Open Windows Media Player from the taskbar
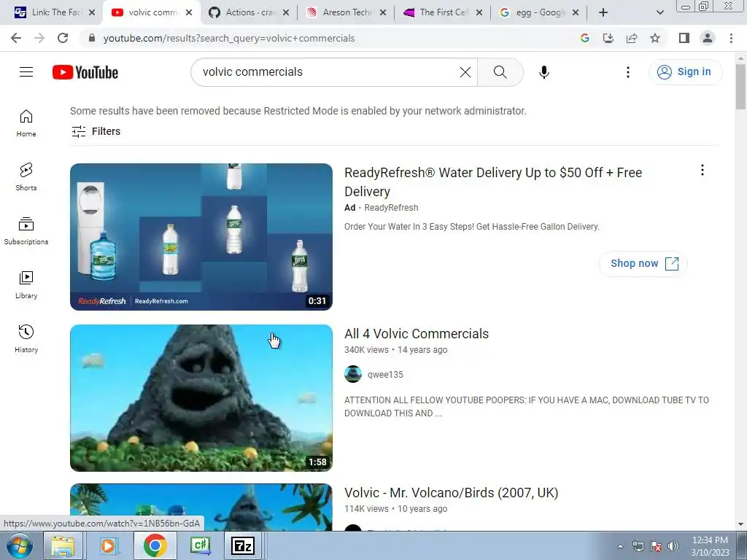 click(108, 545)
